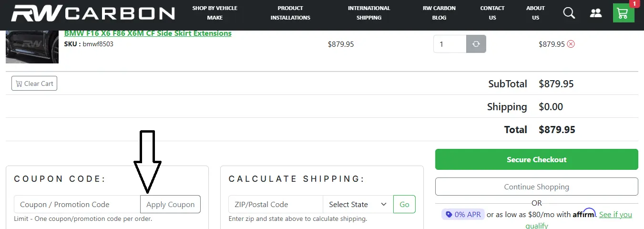Open Product Installations menu item

(x=290, y=13)
